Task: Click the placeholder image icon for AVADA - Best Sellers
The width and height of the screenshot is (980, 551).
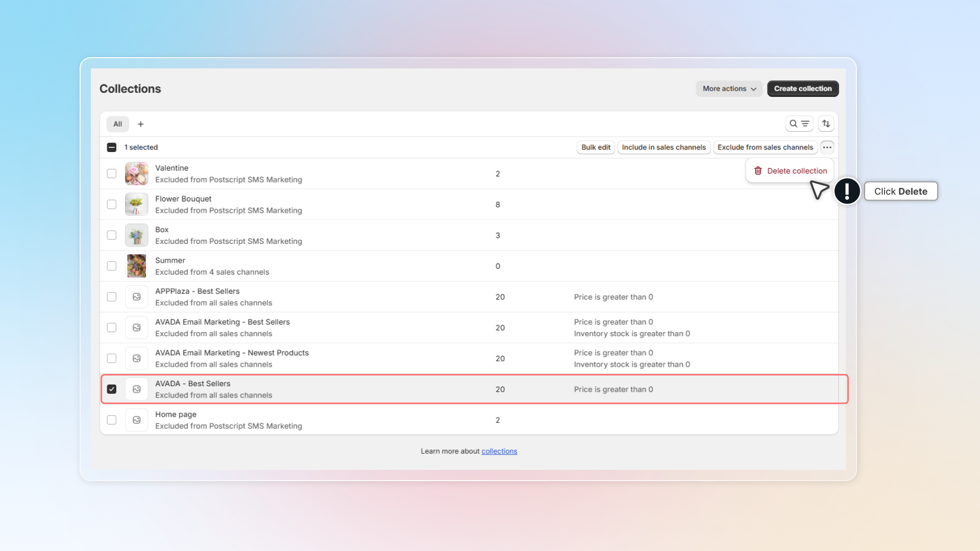Action: [x=137, y=389]
